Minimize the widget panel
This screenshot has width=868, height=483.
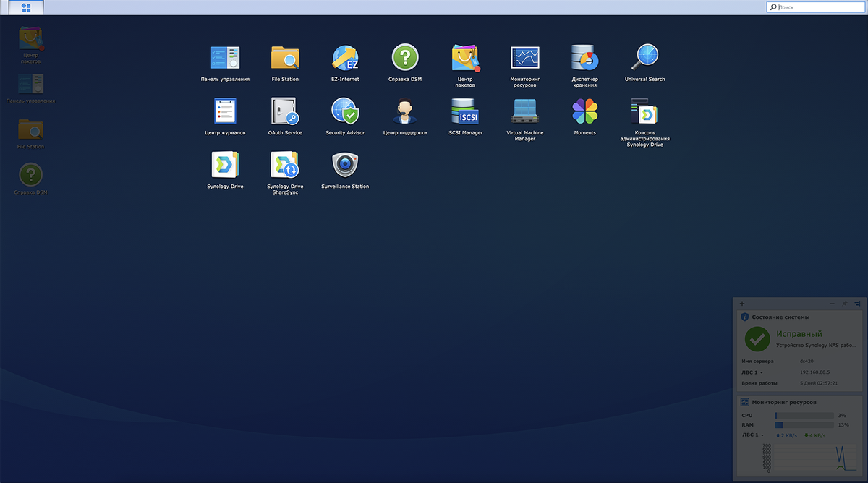click(x=833, y=304)
